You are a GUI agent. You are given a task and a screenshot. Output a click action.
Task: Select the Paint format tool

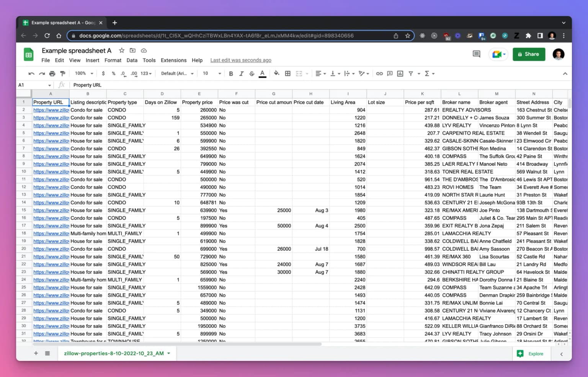[x=63, y=73]
